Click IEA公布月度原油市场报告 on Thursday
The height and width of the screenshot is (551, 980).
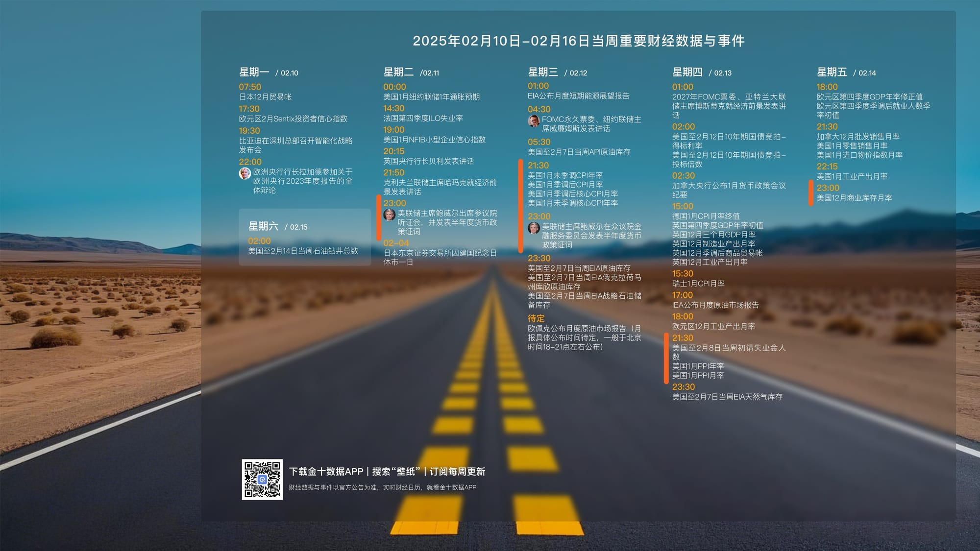[x=715, y=305]
